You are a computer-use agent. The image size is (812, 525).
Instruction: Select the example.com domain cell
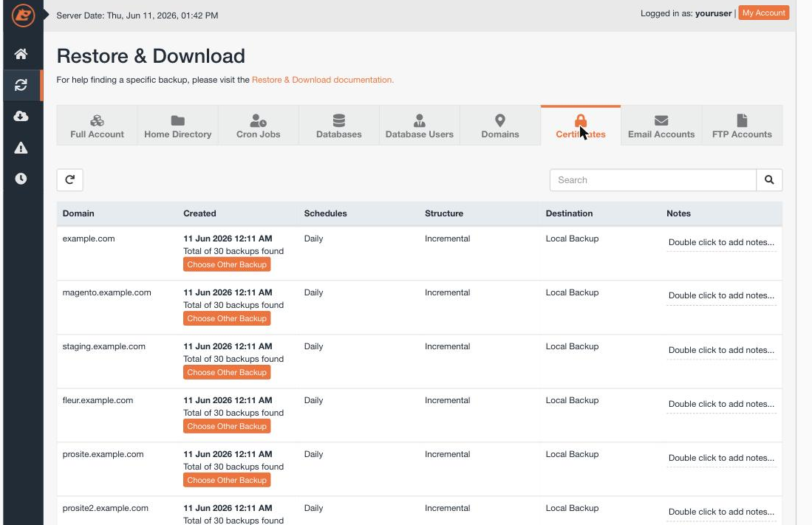[x=89, y=239]
